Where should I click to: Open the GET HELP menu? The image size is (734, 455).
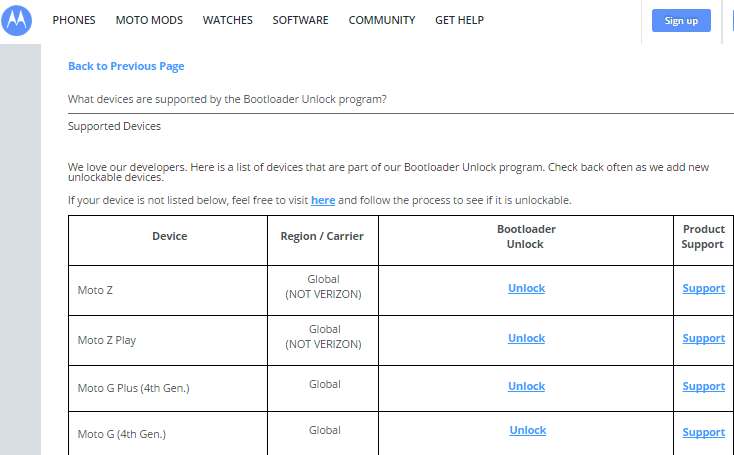pos(460,20)
